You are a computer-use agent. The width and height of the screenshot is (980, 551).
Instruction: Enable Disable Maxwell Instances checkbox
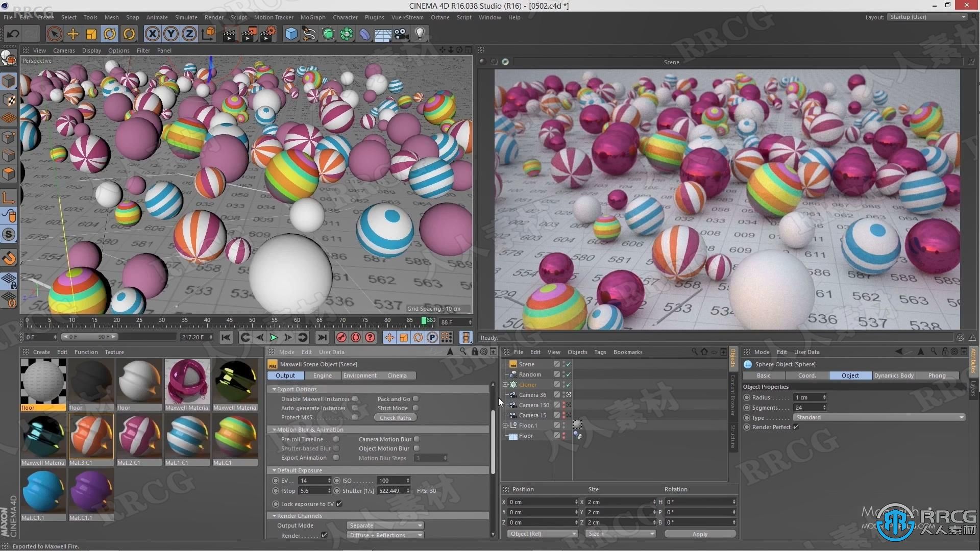point(355,399)
